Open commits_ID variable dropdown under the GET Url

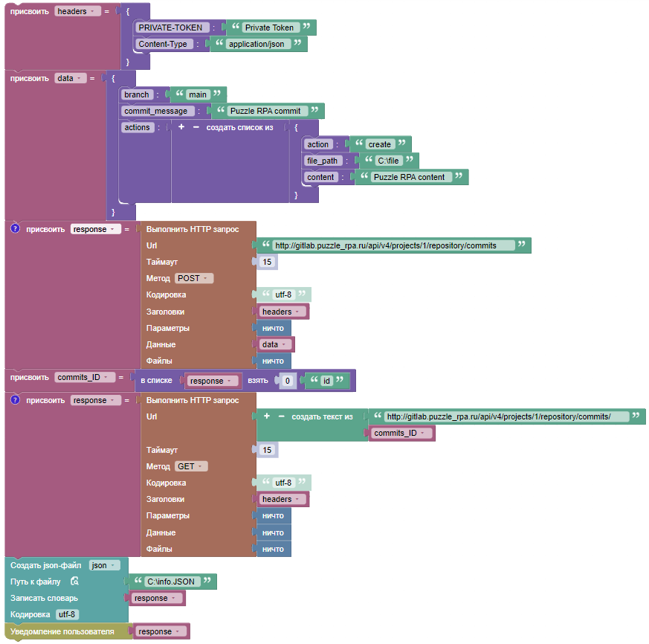(x=401, y=433)
